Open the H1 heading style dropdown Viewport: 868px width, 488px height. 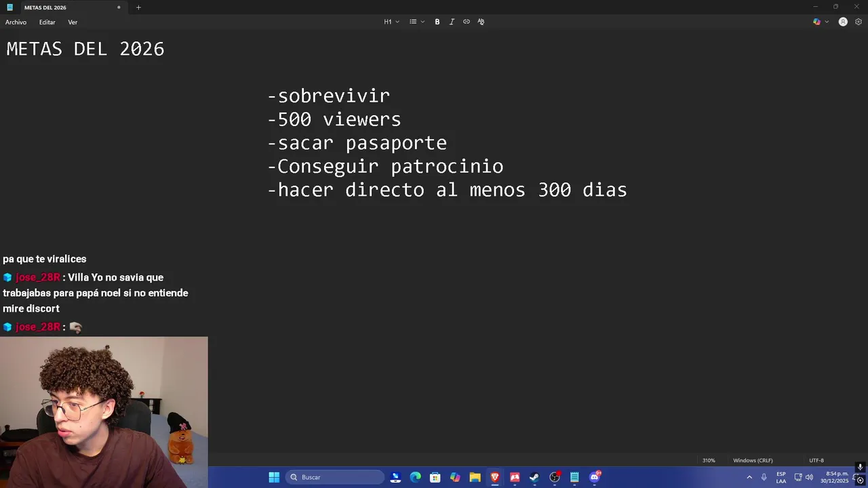click(391, 22)
